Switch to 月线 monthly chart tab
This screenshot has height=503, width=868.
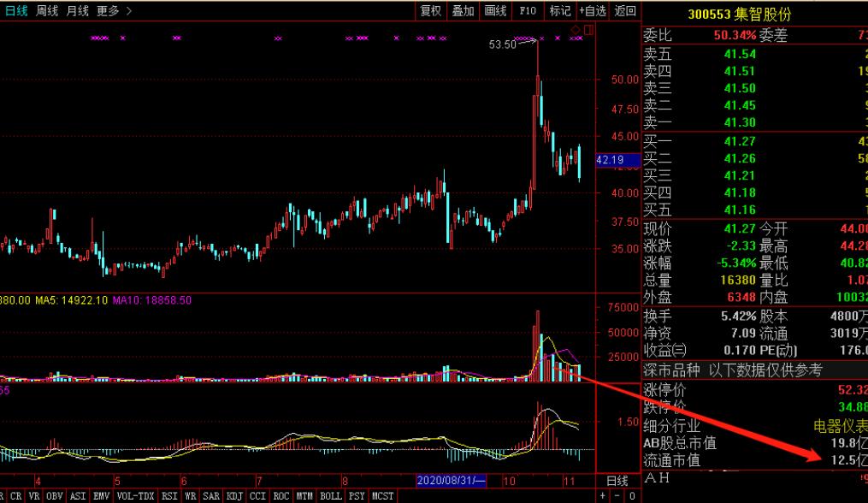(78, 10)
